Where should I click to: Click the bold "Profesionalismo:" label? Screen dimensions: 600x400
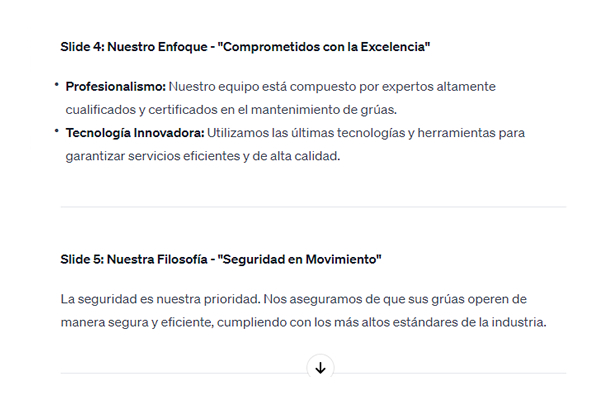coord(108,87)
